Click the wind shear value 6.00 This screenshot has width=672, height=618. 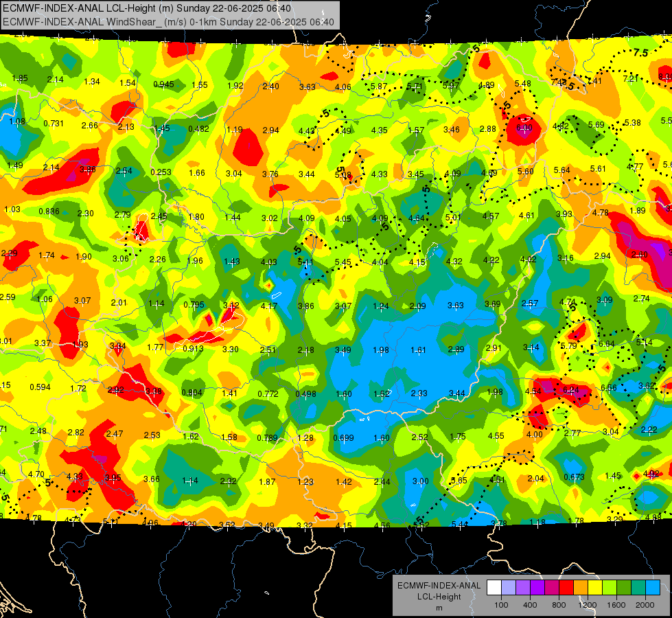pyautogui.click(x=524, y=128)
